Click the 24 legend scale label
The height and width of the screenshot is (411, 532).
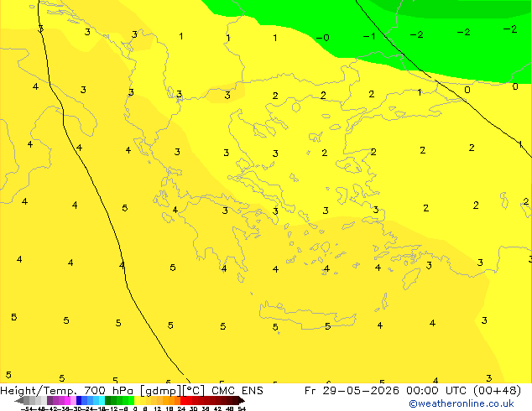tap(181, 408)
